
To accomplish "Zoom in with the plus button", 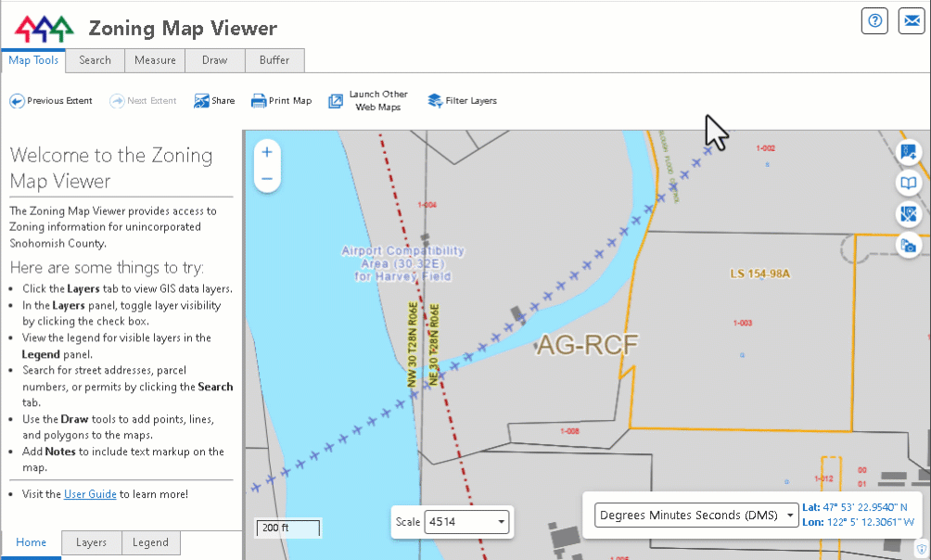I will tap(267, 152).
